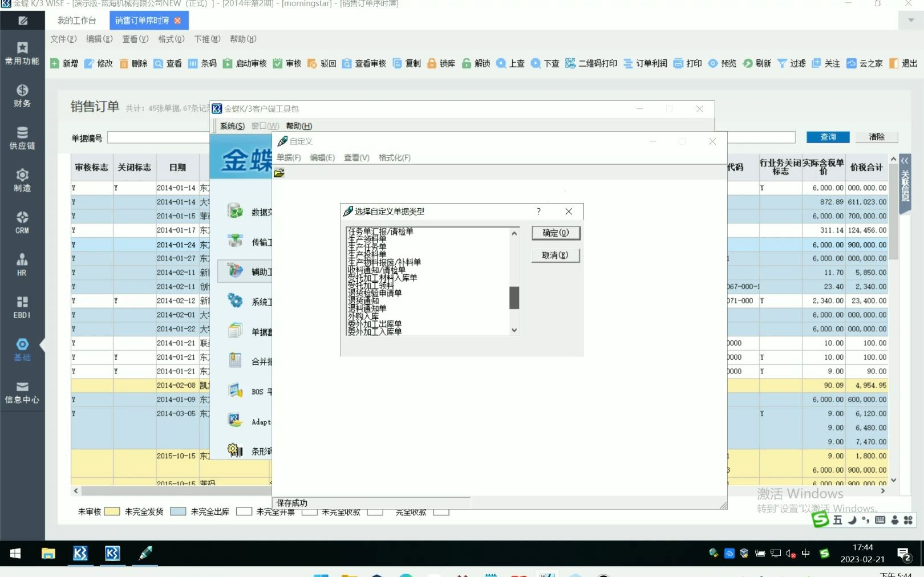
Task: Click the list scroll-down arrow in type dialog
Action: tap(514, 330)
